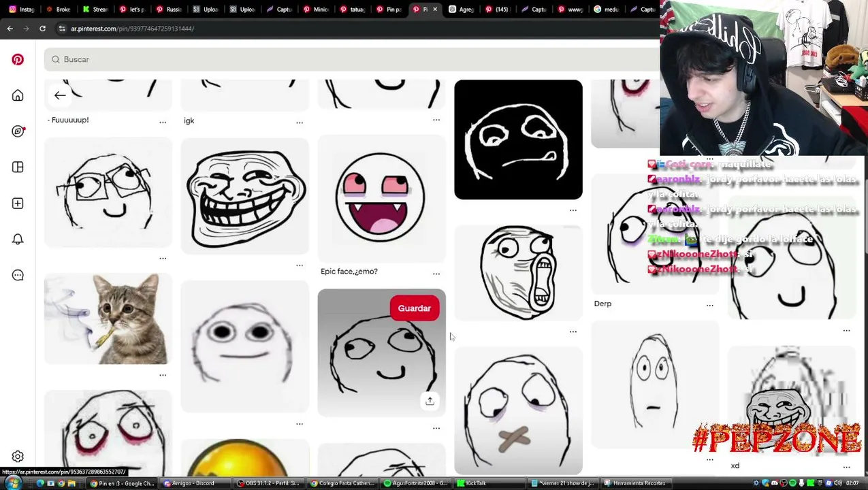Screen dimensions: 868x490
Task: Open the Windows Start button
Action: tap(13, 483)
